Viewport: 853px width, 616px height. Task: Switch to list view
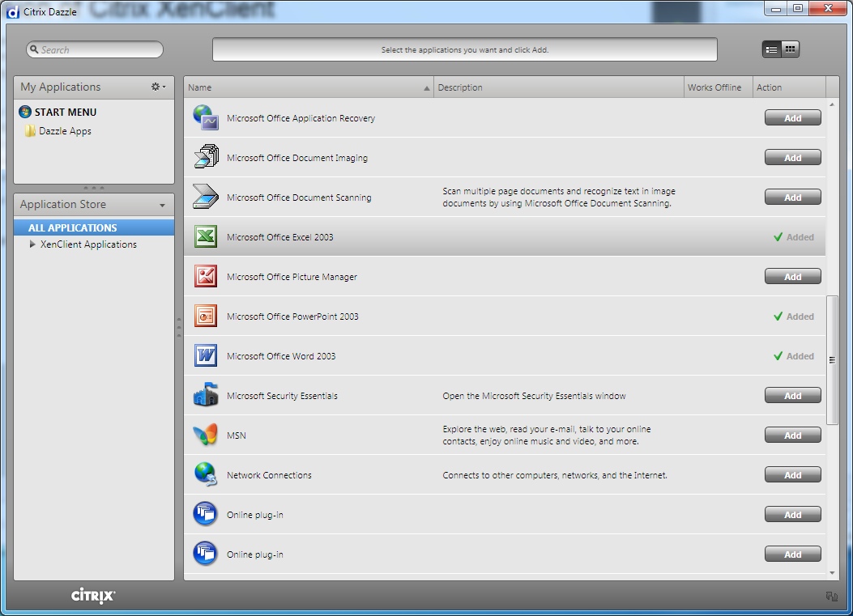(x=771, y=49)
